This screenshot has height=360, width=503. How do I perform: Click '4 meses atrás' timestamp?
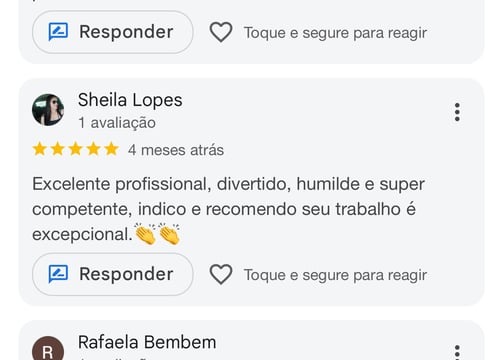176,150
